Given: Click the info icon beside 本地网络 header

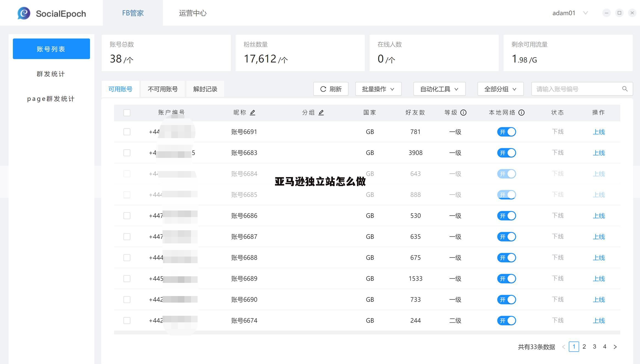Looking at the screenshot, I should click(521, 112).
